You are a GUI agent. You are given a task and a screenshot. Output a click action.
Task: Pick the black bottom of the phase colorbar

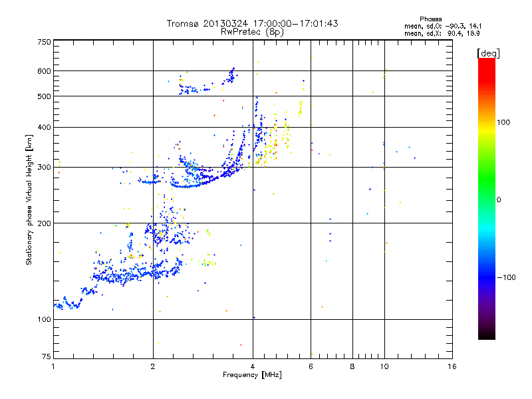point(487,334)
